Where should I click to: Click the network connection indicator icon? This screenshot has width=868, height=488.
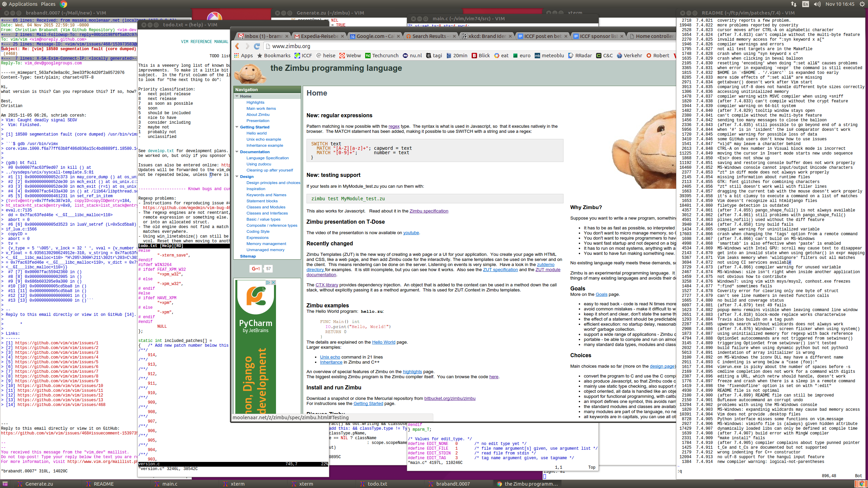pos(793,4)
